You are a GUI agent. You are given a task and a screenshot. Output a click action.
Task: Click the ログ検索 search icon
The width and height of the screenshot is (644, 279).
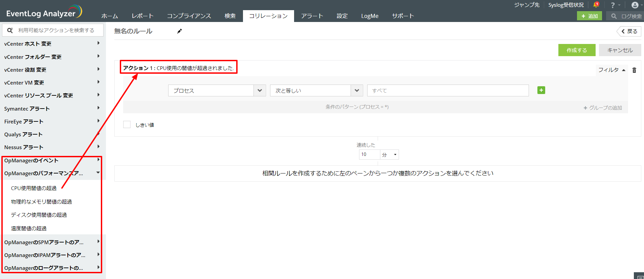[614, 16]
